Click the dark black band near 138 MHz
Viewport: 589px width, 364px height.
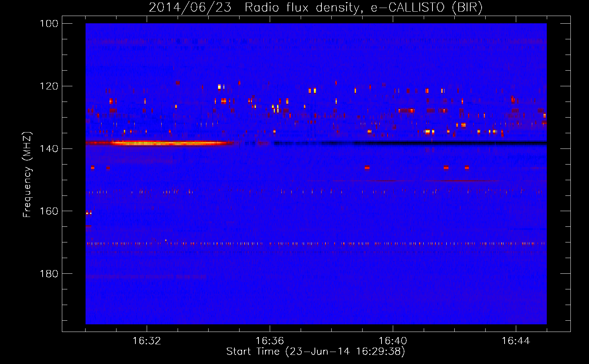[410, 143]
